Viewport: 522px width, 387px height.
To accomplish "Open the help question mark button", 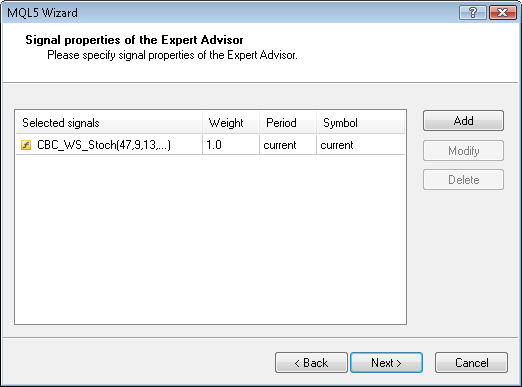I will (473, 13).
